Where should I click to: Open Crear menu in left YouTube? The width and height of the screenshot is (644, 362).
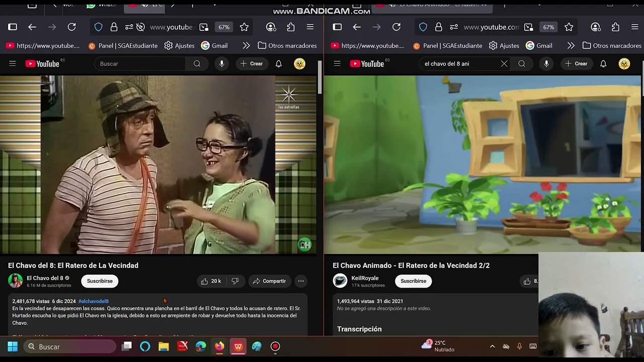[x=252, y=64]
